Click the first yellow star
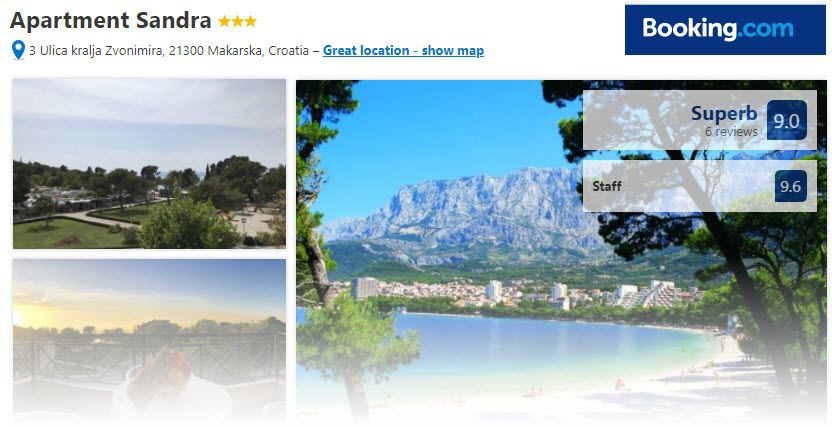The height and width of the screenshot is (427, 832). click(224, 21)
